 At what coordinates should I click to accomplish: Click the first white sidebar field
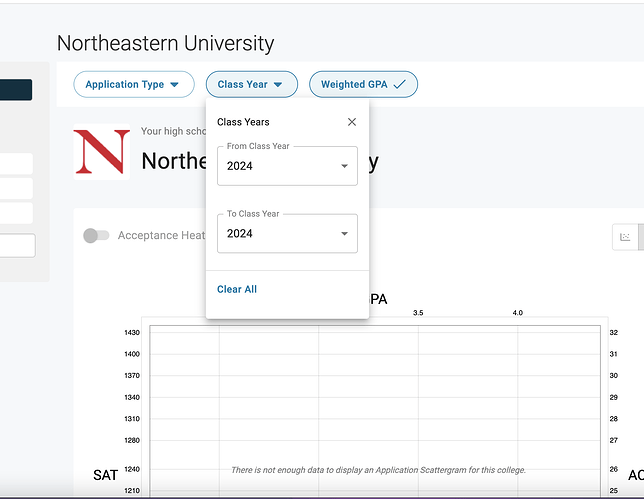tap(17, 164)
